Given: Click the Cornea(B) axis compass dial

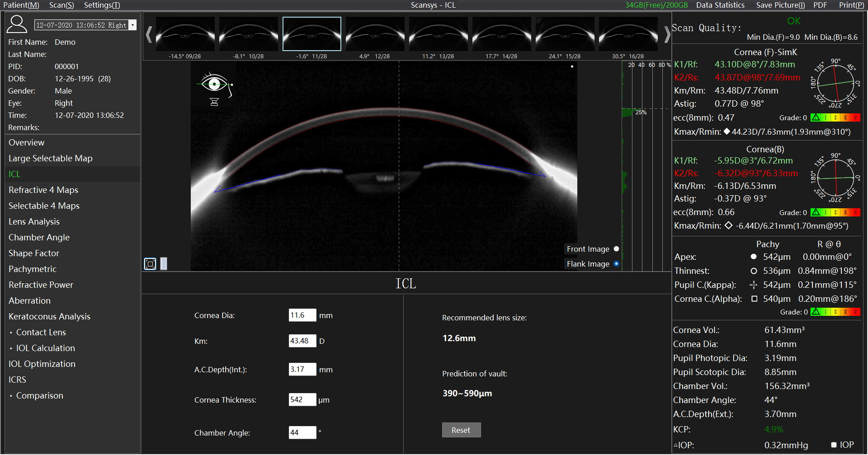Looking at the screenshot, I should [x=835, y=178].
